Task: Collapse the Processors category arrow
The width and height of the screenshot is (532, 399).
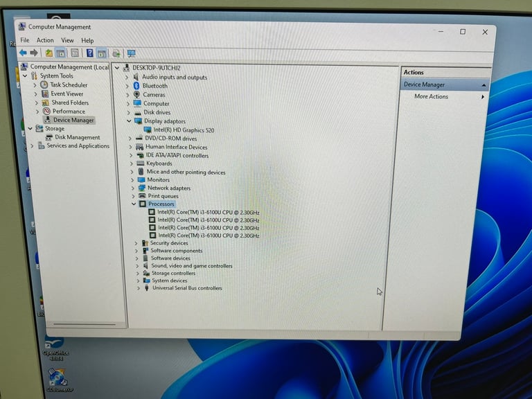Action: 134,204
